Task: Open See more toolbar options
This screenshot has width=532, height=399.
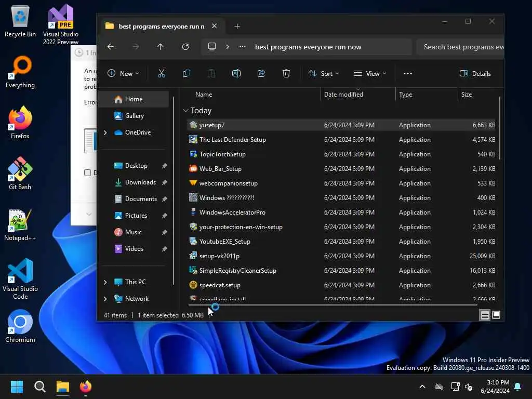Action: click(x=408, y=73)
